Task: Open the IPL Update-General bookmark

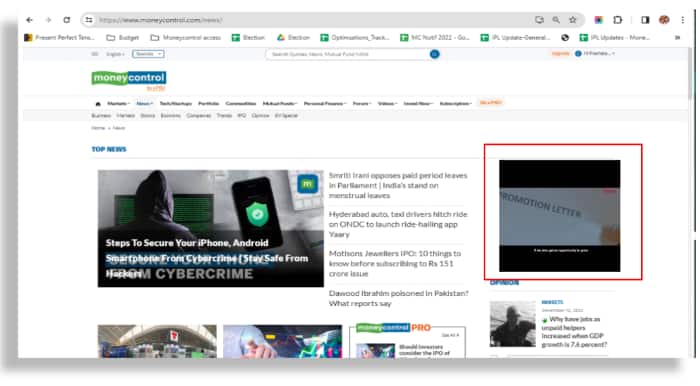Action: point(515,37)
